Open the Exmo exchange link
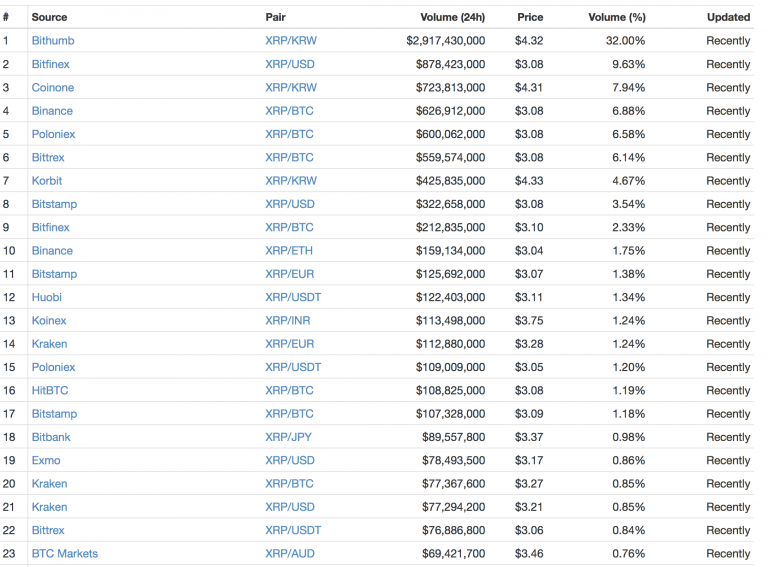 click(x=46, y=461)
